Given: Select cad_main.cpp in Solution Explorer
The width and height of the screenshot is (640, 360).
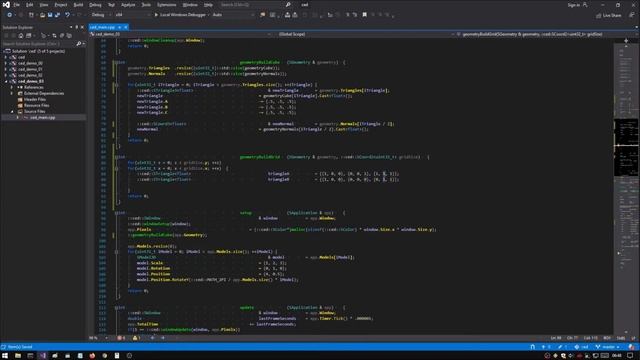Looking at the screenshot, I should [42, 118].
